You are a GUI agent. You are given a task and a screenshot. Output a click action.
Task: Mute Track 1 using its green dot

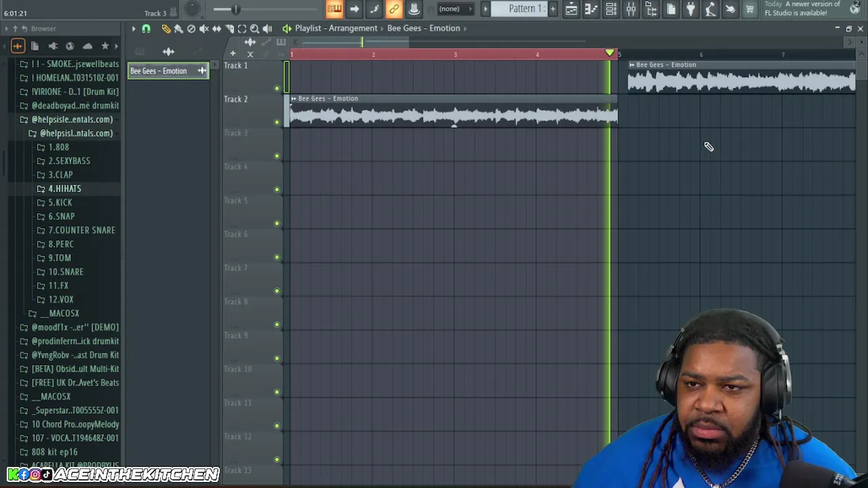coord(277,89)
